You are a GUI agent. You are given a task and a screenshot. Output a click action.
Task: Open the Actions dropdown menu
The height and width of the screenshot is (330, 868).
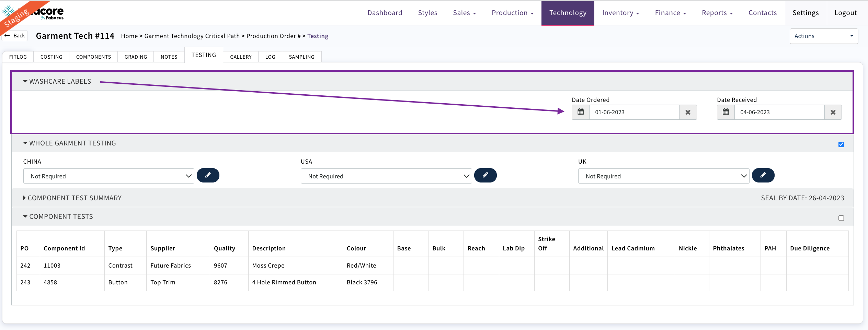(x=823, y=36)
